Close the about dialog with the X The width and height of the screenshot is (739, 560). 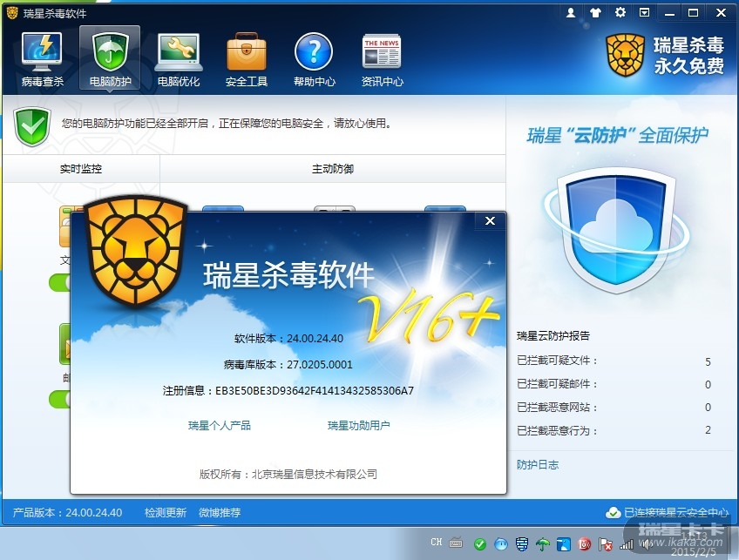[x=490, y=220]
